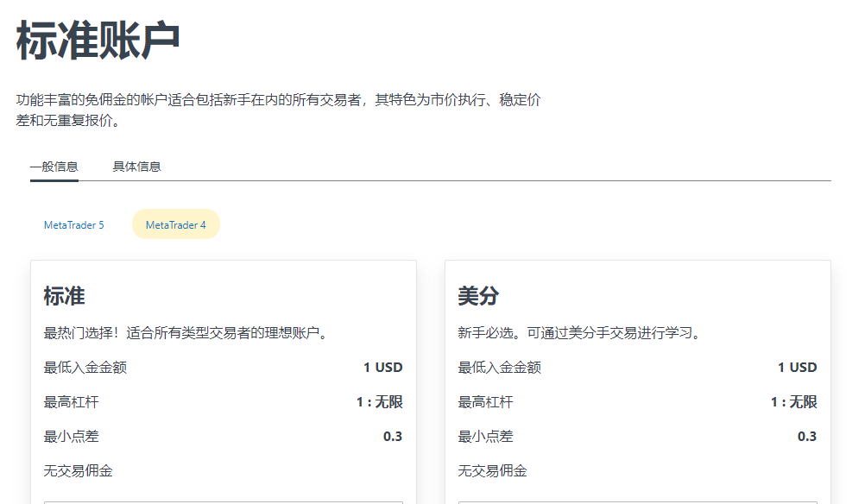Viewport: 865px width, 504px height.
Task: Click 1 : 无限 leverage value in 美分 card
Action: tap(793, 401)
